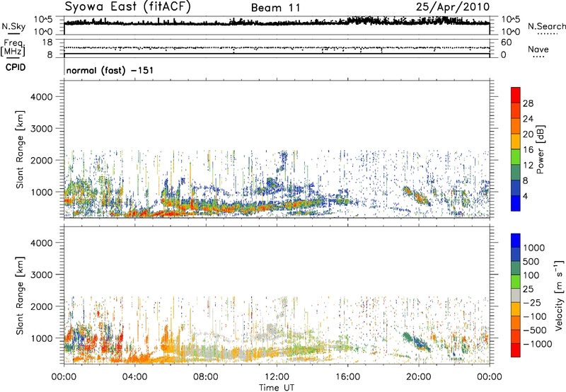
Task: Click the "16:00" time axis label
Action: (347, 377)
